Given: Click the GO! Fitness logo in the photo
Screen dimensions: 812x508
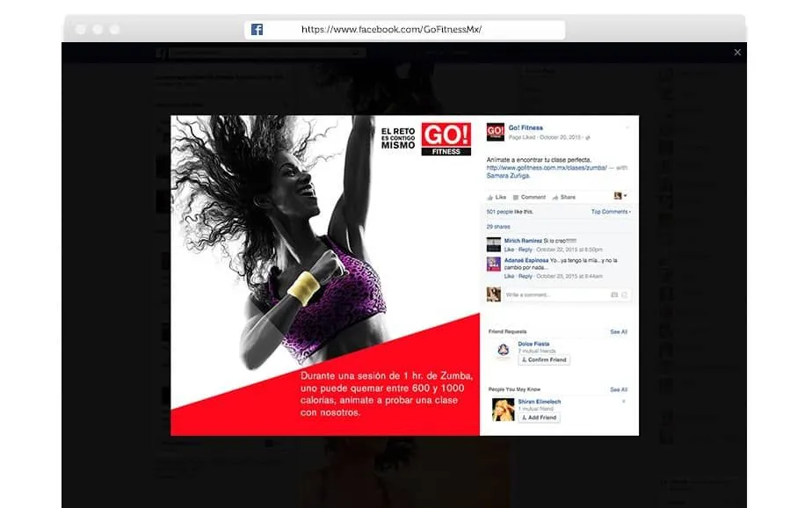Looking at the screenshot, I should pyautogui.click(x=446, y=139).
